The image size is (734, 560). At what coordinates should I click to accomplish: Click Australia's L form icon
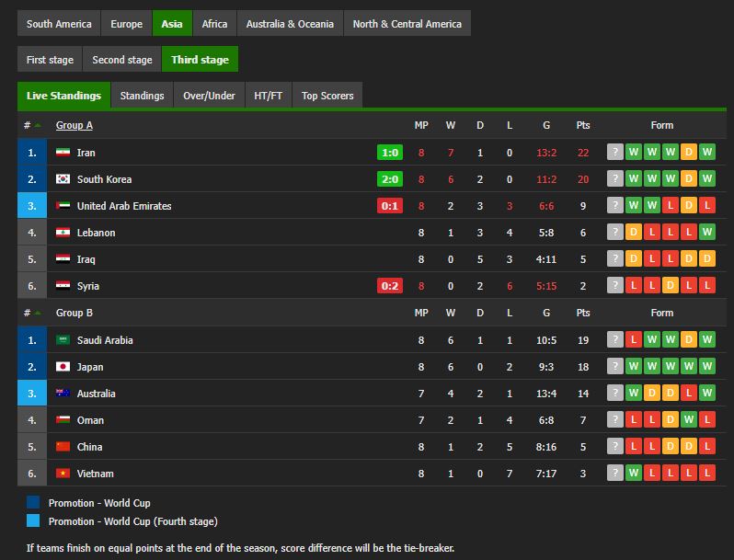[x=689, y=393]
